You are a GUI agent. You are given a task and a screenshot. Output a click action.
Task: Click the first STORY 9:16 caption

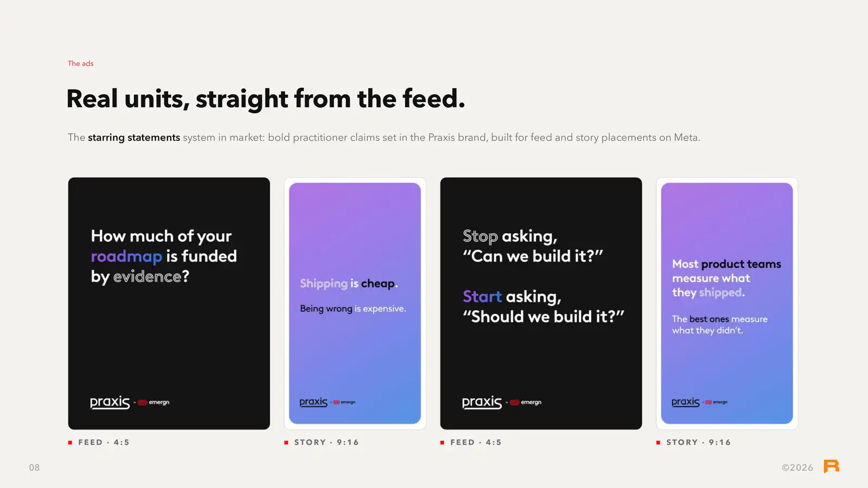pos(327,442)
